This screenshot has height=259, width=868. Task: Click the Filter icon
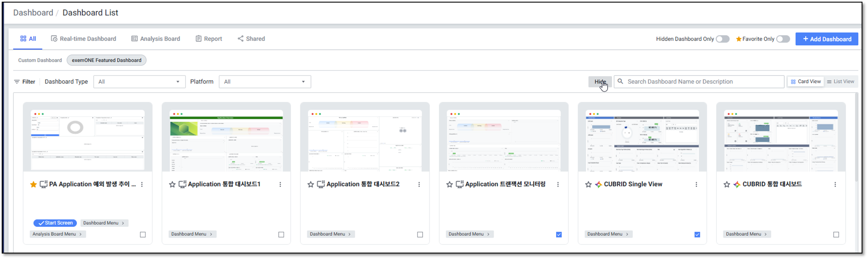pyautogui.click(x=17, y=81)
